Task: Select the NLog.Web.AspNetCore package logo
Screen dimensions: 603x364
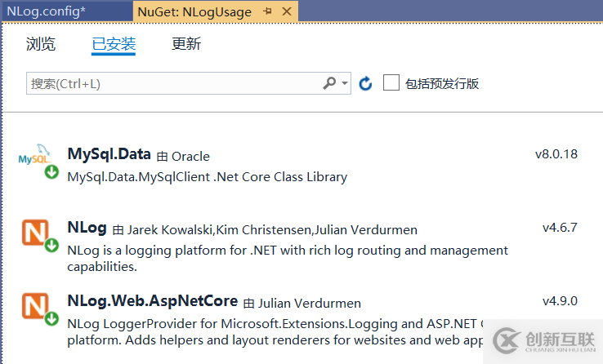Action: tap(35, 306)
